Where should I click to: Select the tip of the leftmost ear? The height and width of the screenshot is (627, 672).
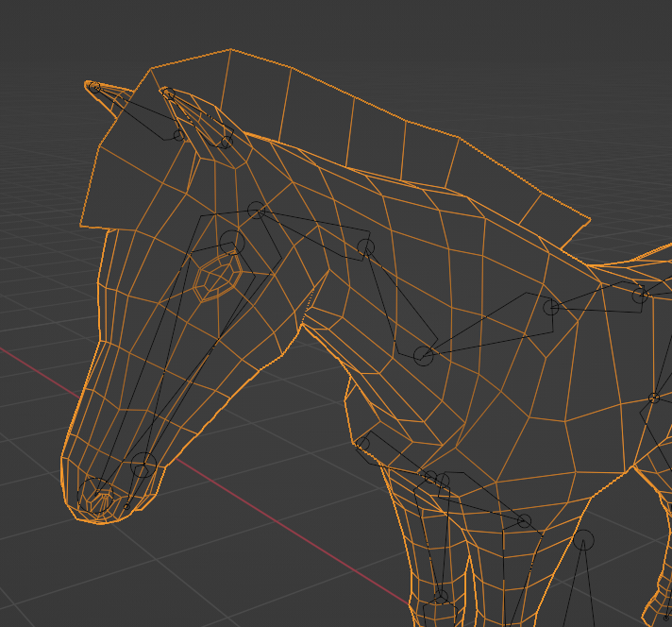(x=92, y=87)
